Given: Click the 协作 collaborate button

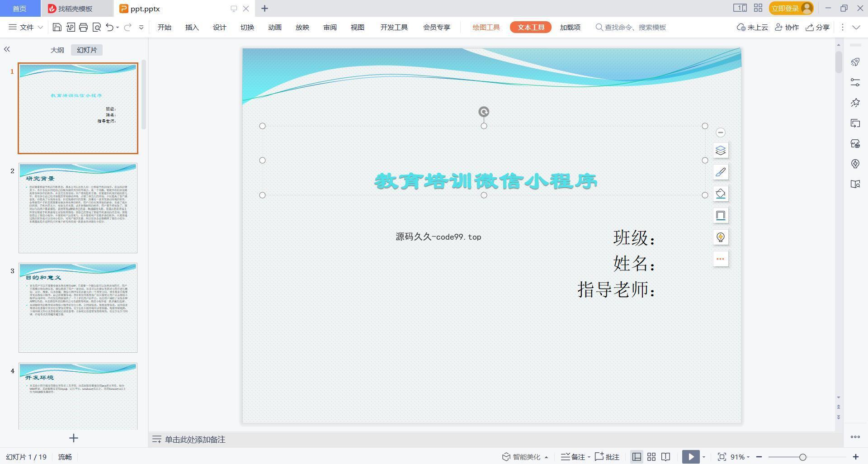Looking at the screenshot, I should 787,27.
